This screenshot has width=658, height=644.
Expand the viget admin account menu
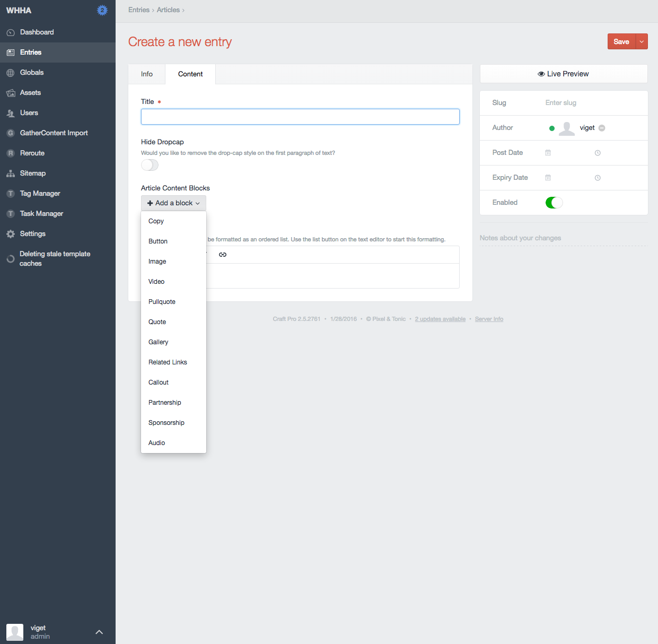(99, 632)
